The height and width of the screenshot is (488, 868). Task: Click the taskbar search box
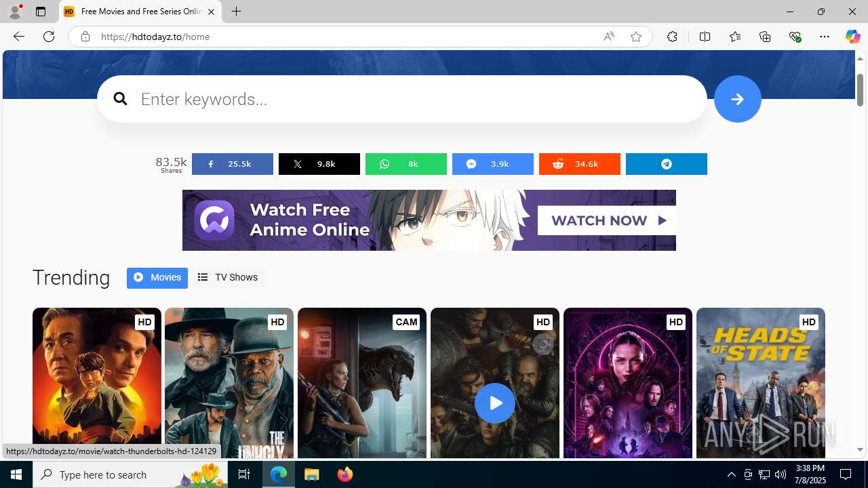(x=130, y=474)
